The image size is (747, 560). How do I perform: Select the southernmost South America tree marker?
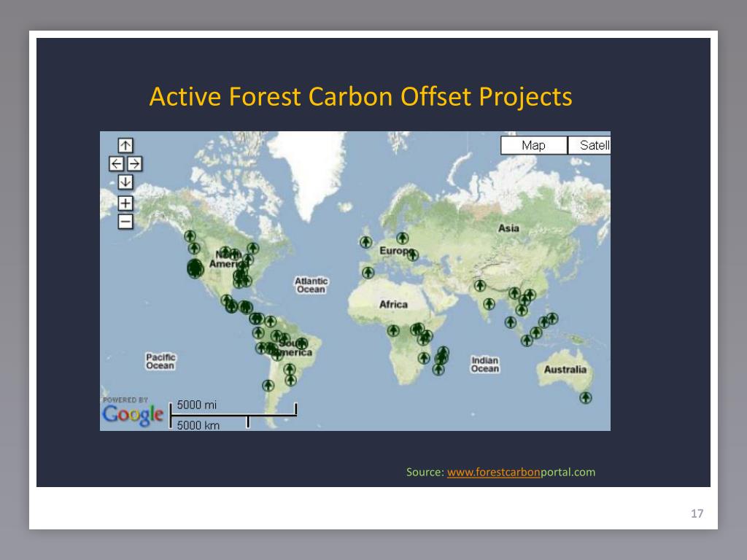268,385
